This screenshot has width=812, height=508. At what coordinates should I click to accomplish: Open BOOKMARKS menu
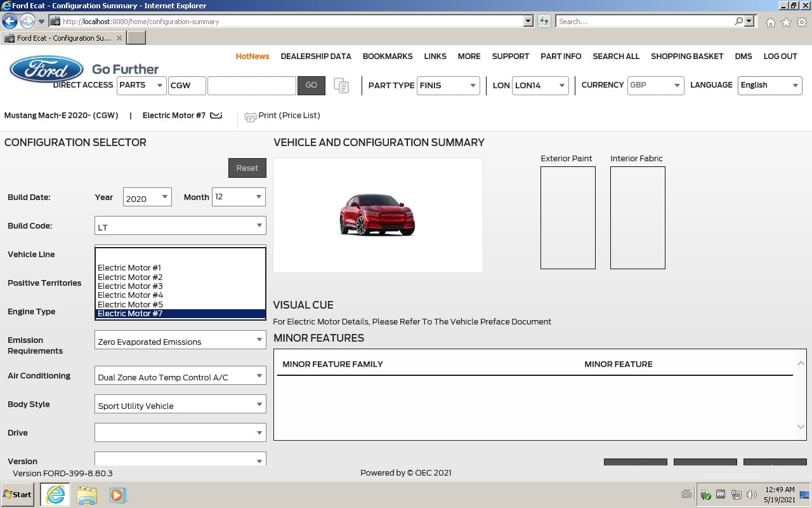pyautogui.click(x=388, y=57)
